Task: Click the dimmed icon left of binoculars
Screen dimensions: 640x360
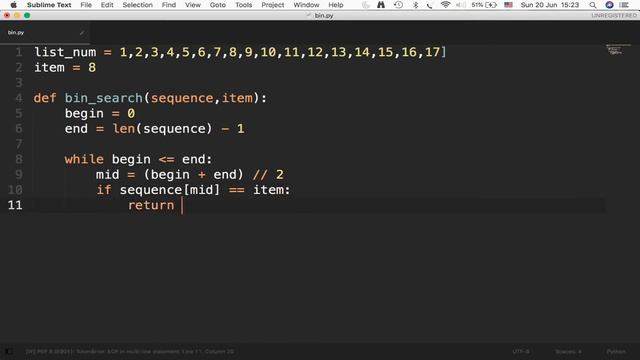Action: click(x=366, y=5)
